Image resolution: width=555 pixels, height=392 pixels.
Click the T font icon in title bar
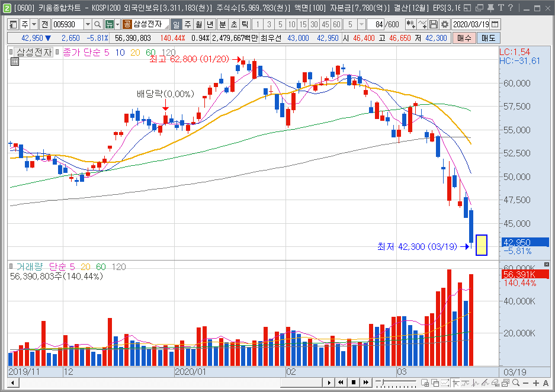(x=501, y=8)
